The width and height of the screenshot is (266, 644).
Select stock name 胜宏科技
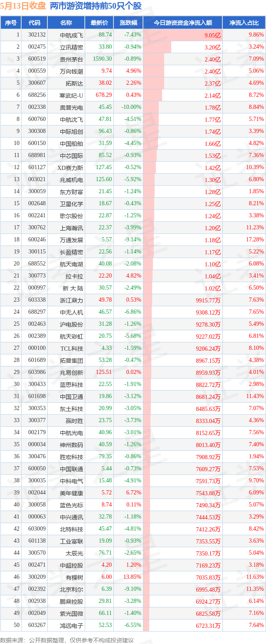click(x=71, y=457)
